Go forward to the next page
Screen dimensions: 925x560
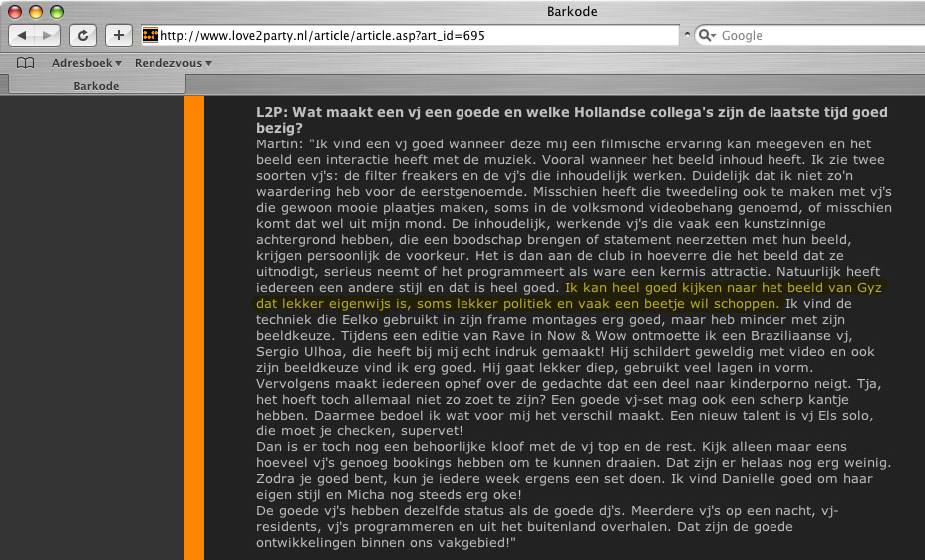tap(49, 36)
